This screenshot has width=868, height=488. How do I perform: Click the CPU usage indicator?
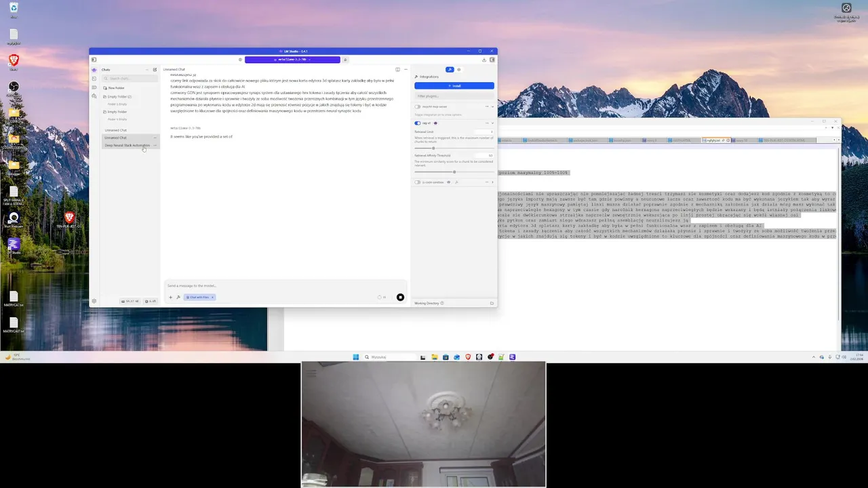click(151, 301)
